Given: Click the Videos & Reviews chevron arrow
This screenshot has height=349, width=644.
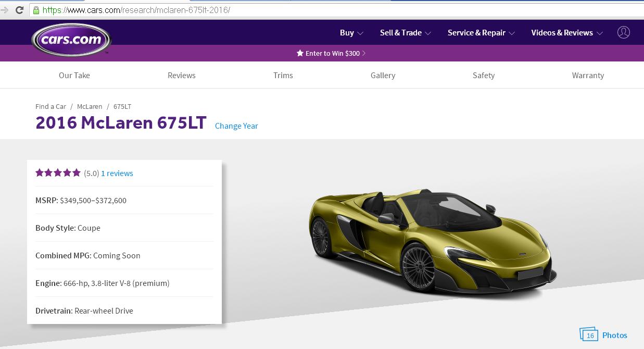Looking at the screenshot, I should (x=600, y=33).
